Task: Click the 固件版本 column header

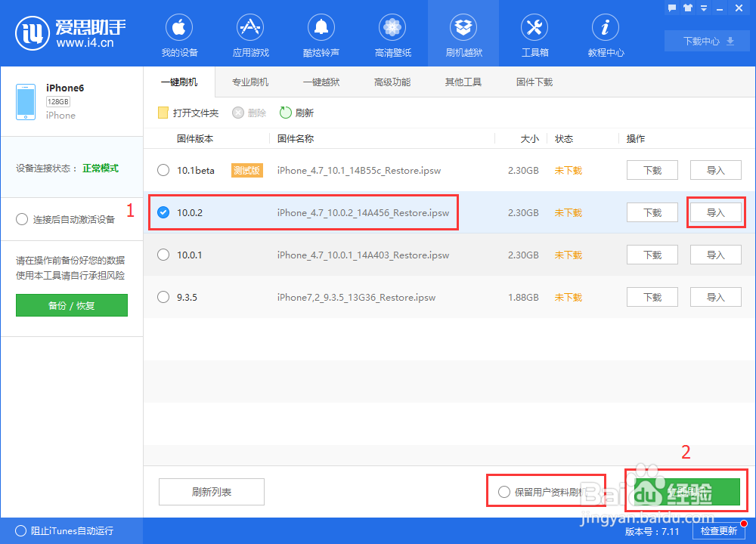Action: [x=195, y=139]
